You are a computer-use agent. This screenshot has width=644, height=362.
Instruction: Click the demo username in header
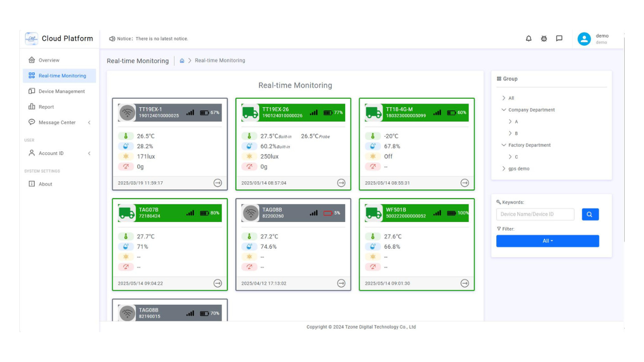point(602,36)
